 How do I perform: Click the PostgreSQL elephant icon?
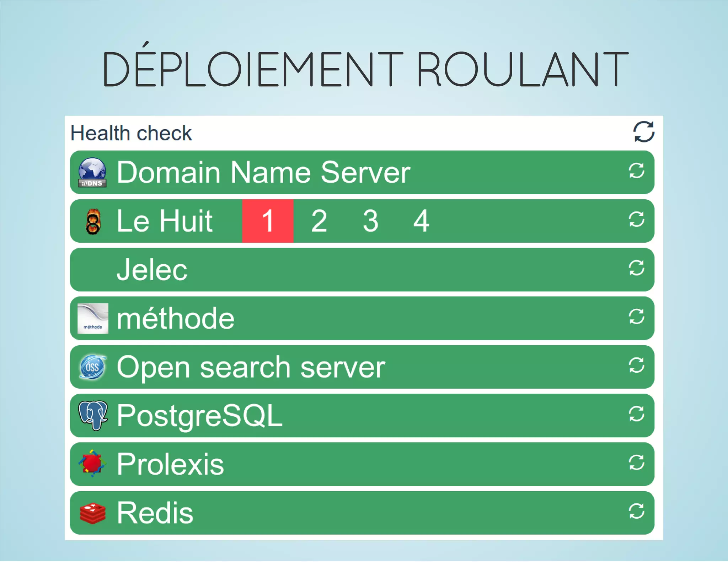tap(93, 416)
